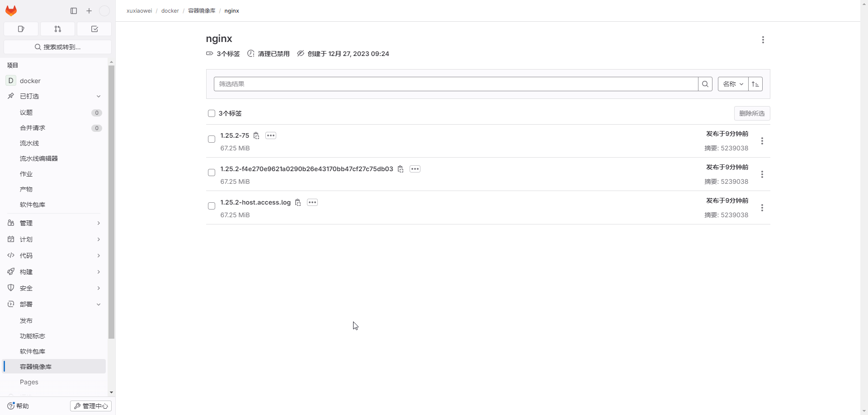Open the user avatar menu

tap(104, 11)
